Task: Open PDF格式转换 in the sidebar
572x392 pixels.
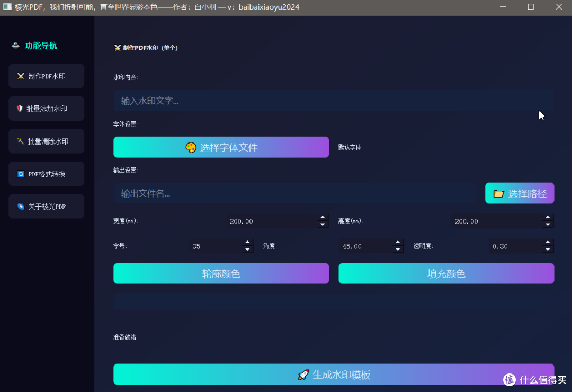Action: tap(46, 174)
